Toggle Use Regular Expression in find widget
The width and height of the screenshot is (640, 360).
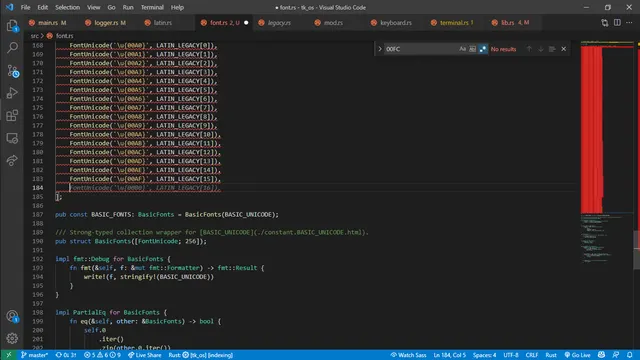[x=483, y=49]
